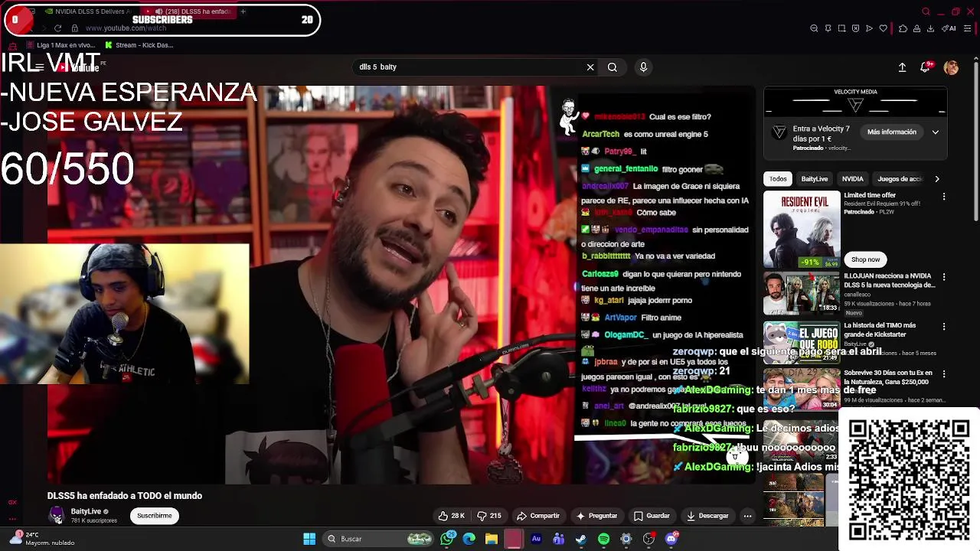
Task: Select the BaityLive filter chip
Action: 815,179
